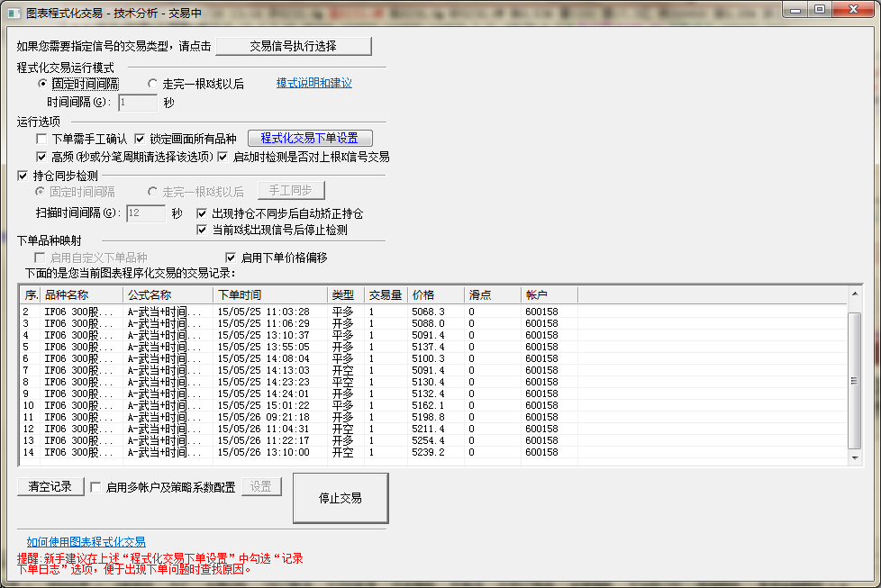Toggle 持仓同步检测 checkbox

(23, 176)
